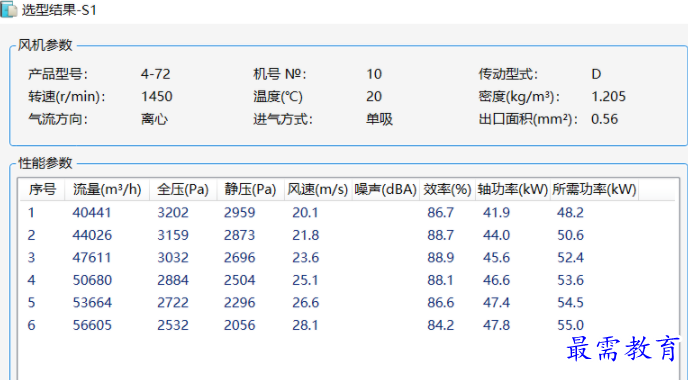Click shaft power value 46.6
Screen dimensions: 688x380
pyautogui.click(x=496, y=280)
